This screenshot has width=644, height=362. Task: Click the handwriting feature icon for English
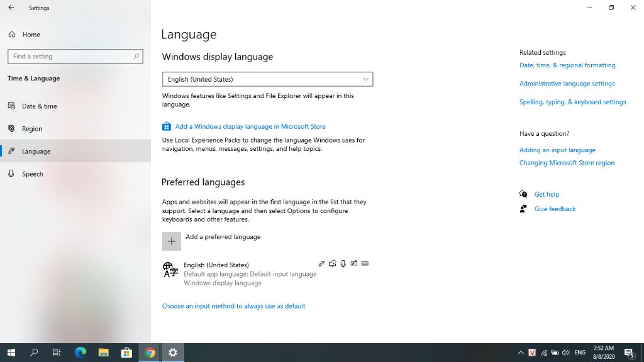coord(353,263)
